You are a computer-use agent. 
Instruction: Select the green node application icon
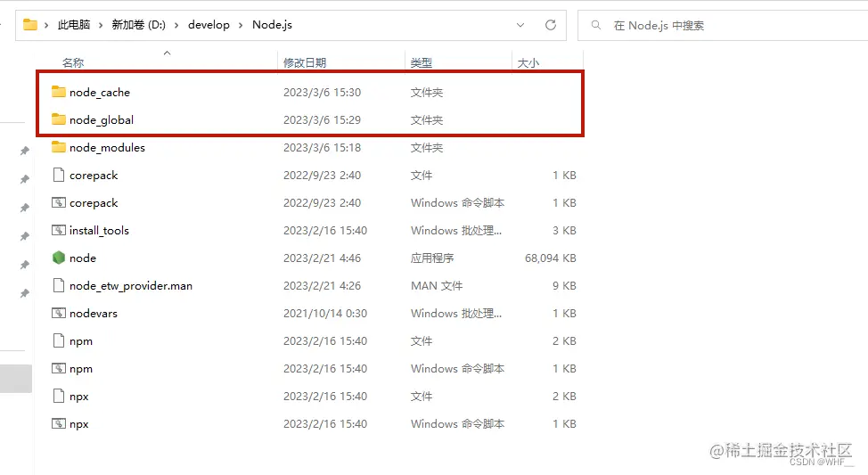tap(59, 258)
